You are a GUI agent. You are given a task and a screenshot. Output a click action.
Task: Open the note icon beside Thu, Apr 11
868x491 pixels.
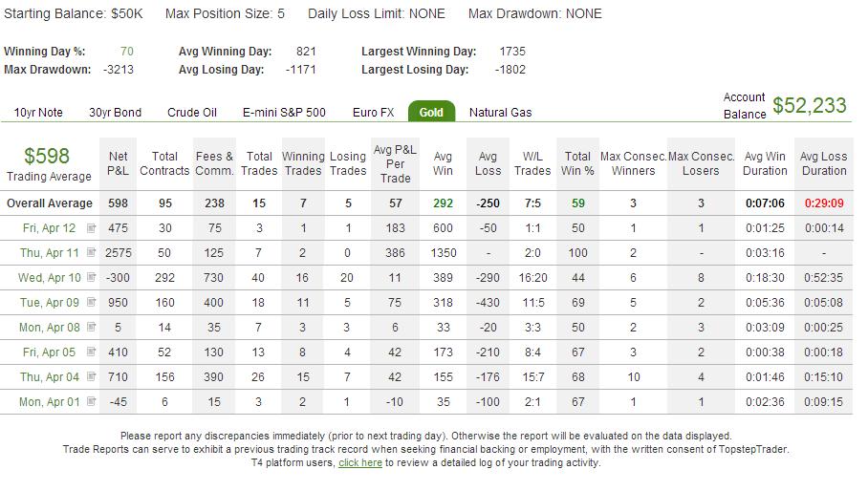click(x=92, y=253)
